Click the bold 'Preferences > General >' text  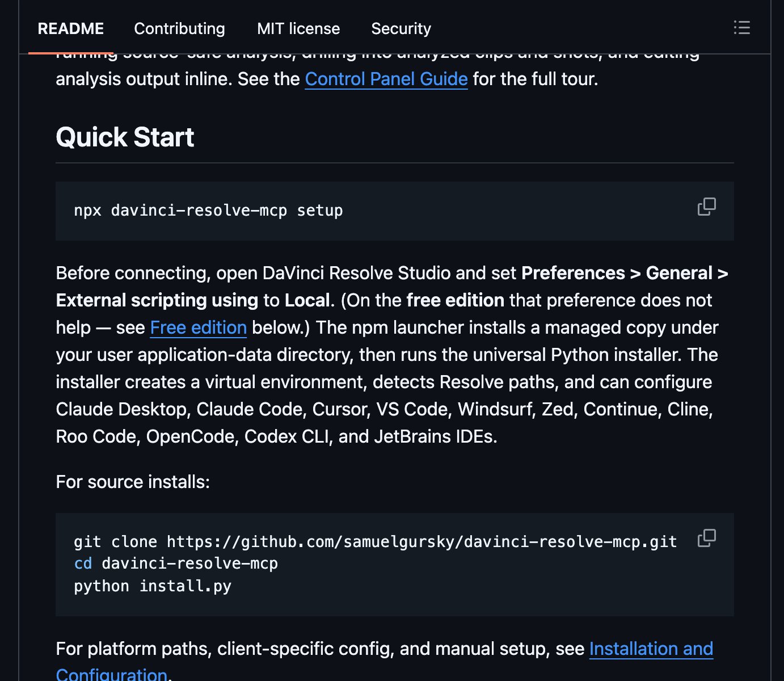click(625, 273)
